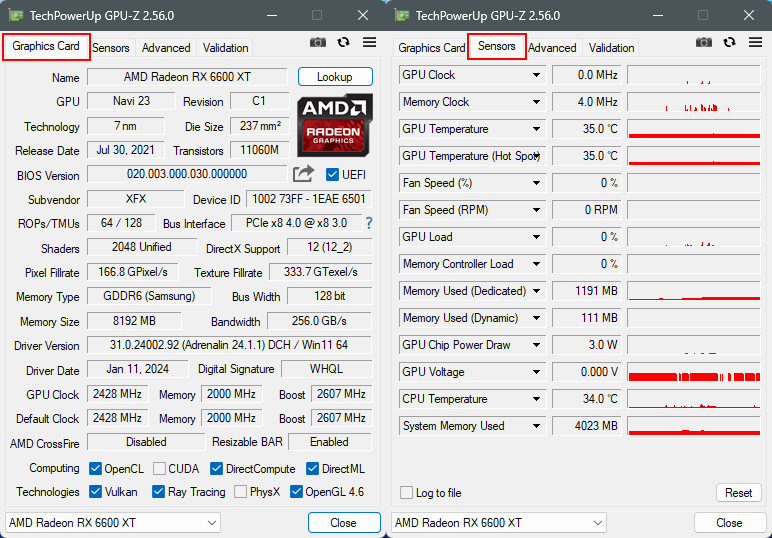Viewport: 772px width, 538px height.
Task: Click the Resizable BAR Enabled value
Action: [329, 442]
